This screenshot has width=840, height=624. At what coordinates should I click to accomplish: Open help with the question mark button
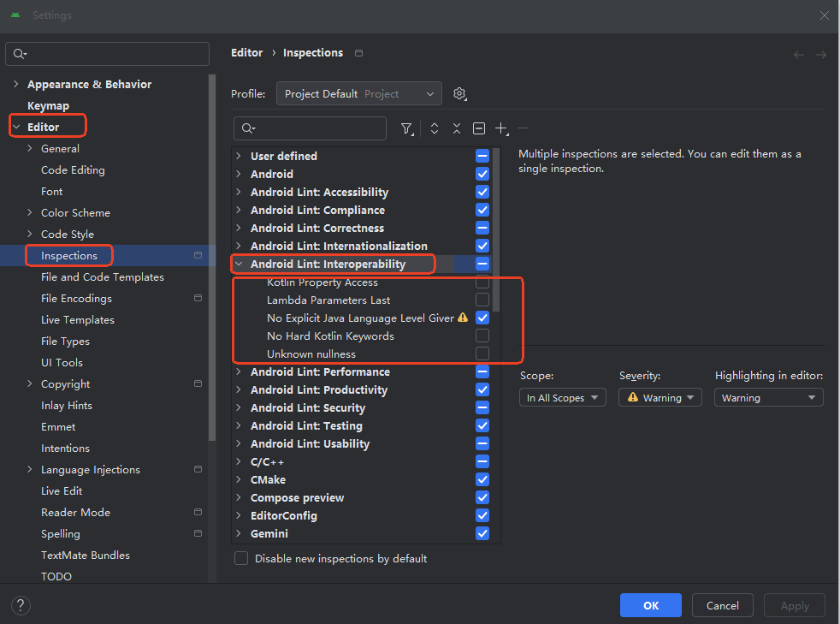click(x=21, y=606)
